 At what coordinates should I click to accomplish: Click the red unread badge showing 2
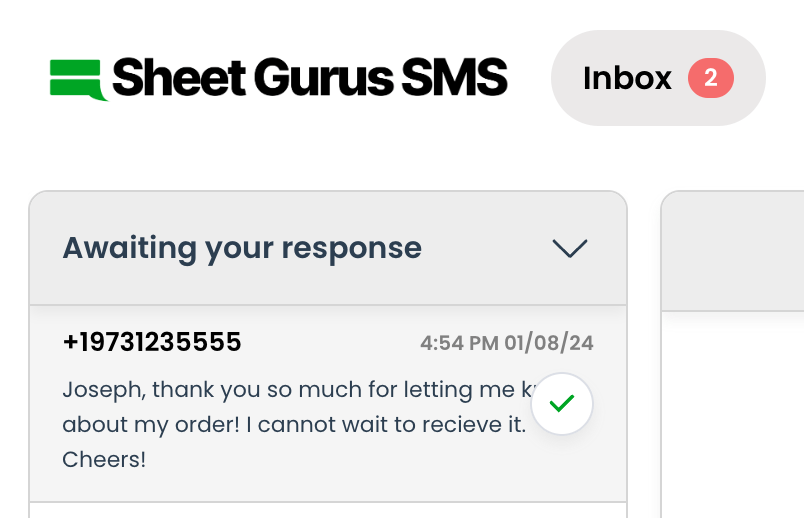click(x=710, y=78)
